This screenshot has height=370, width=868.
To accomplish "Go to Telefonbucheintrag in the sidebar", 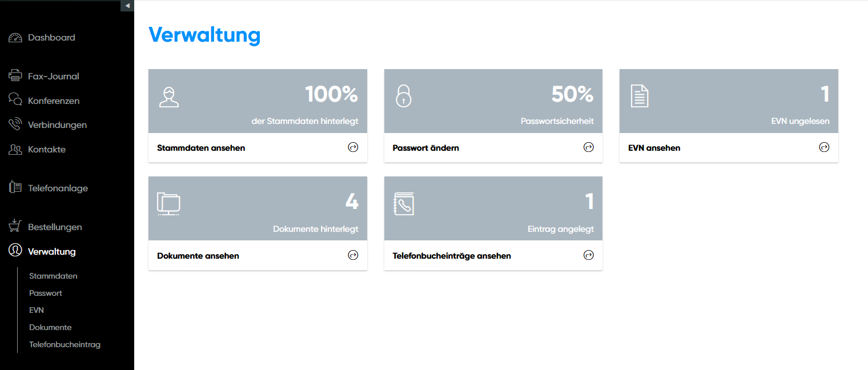I will (x=65, y=344).
